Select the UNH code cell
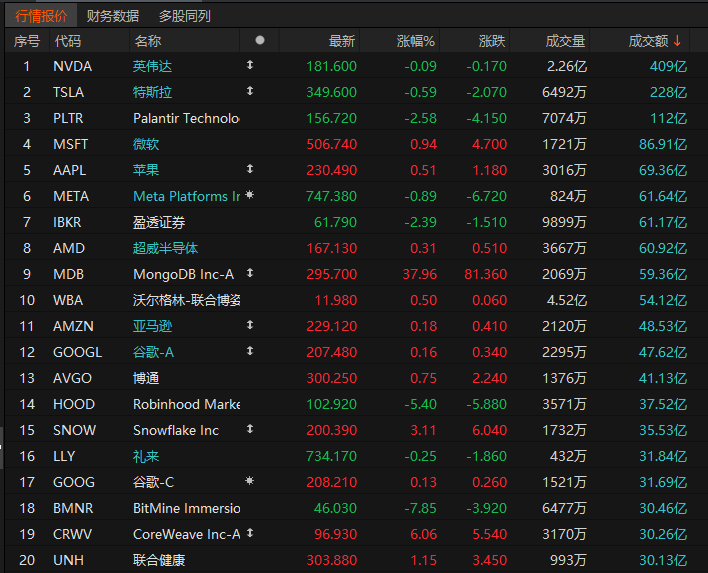The image size is (708, 573). [68, 560]
